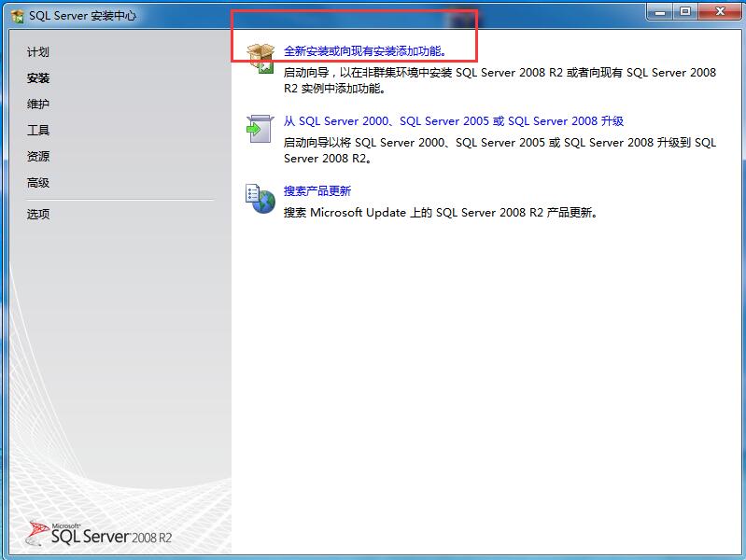Viewport: 746px width, 560px height.
Task: Click the upgrade wizard arrow icon
Action: 260,129
